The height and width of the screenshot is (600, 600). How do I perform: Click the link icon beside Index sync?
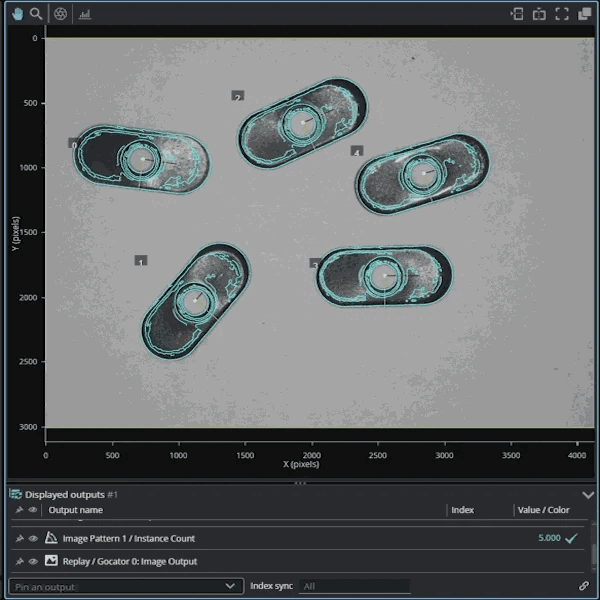click(x=584, y=586)
